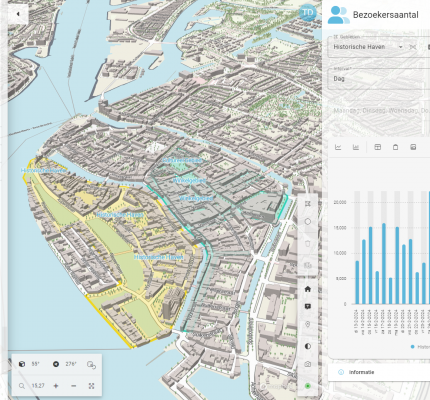
Task: Click the home view icon in map toolbar
Action: pyautogui.click(x=308, y=289)
